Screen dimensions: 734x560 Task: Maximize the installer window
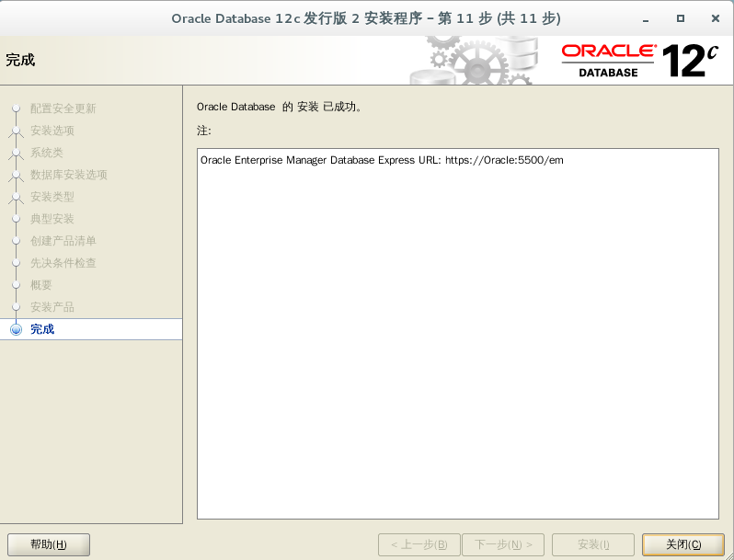(x=681, y=18)
